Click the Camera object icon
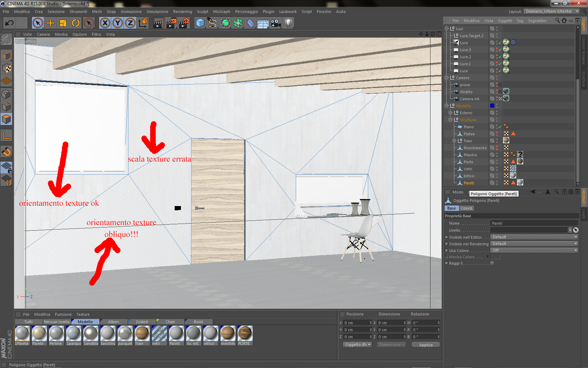Image resolution: width=588 pixels, height=368 pixels. [x=276, y=23]
